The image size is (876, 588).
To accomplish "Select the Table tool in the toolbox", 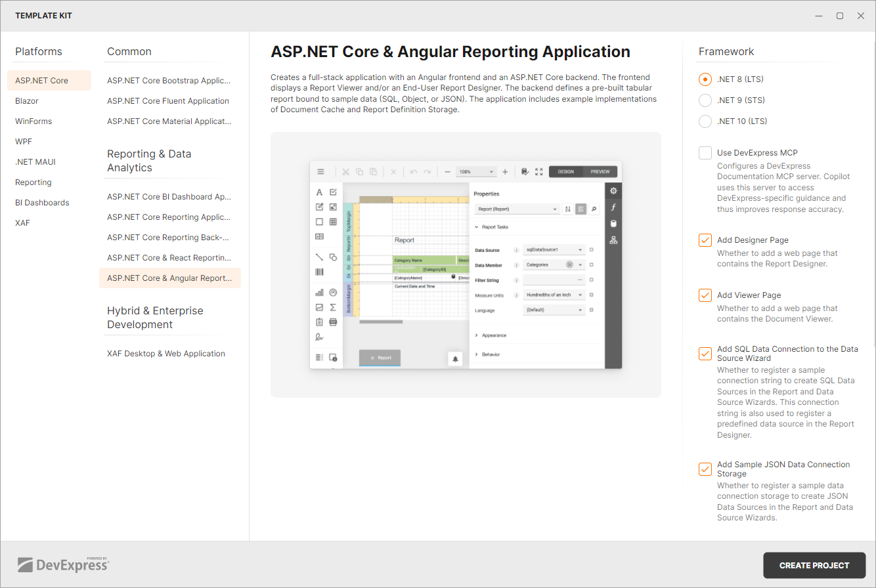I will click(x=334, y=222).
